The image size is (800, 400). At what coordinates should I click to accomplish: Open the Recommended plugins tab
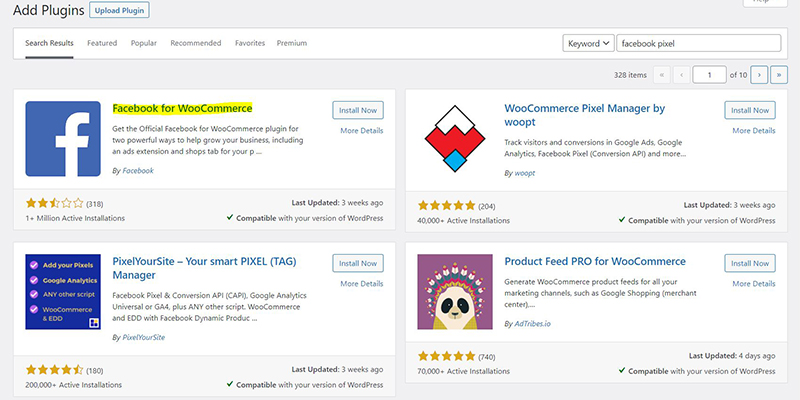click(x=196, y=43)
